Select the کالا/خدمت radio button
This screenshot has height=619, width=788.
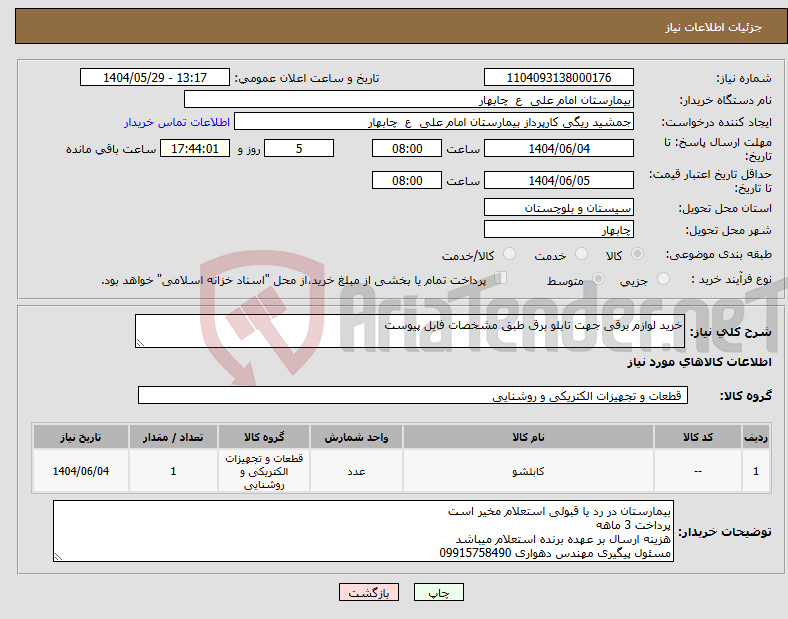click(510, 254)
